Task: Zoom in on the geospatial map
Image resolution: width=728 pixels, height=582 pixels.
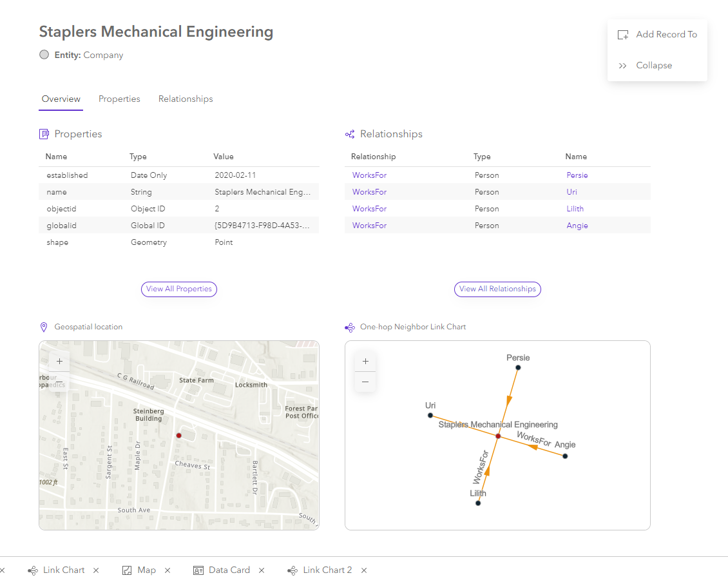Action: (59, 362)
